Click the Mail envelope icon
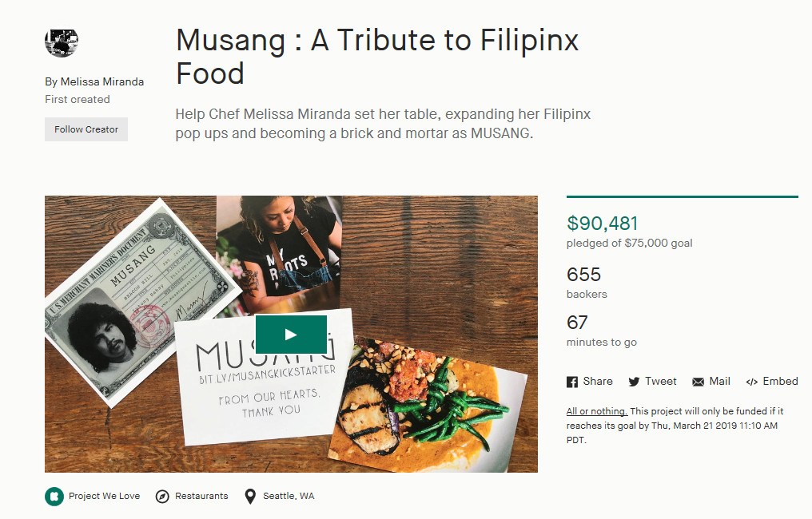Viewport: 812px width, 519px height. click(x=698, y=382)
